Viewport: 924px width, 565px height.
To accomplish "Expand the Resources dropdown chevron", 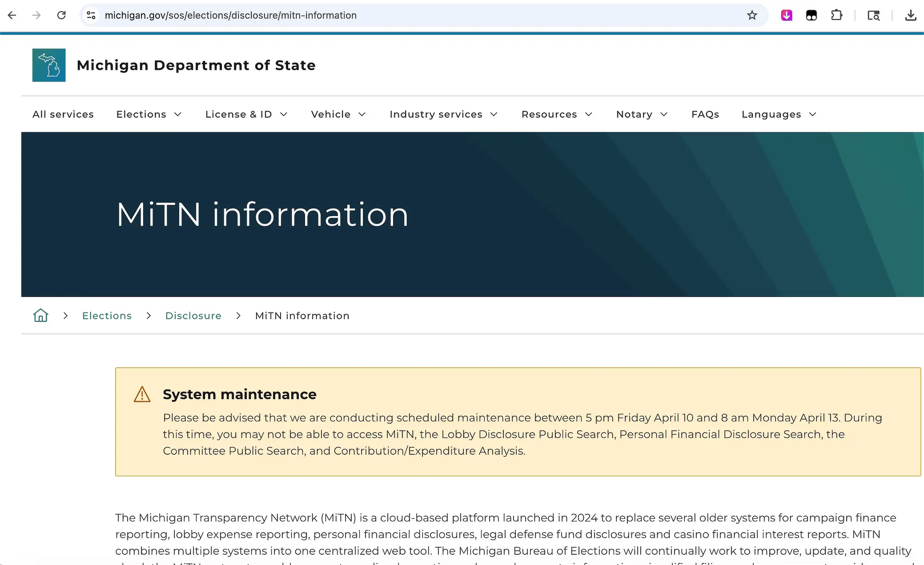I will pyautogui.click(x=589, y=114).
